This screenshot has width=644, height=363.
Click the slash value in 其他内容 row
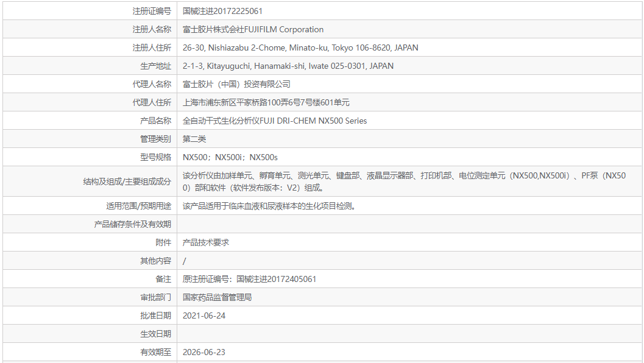click(x=185, y=261)
